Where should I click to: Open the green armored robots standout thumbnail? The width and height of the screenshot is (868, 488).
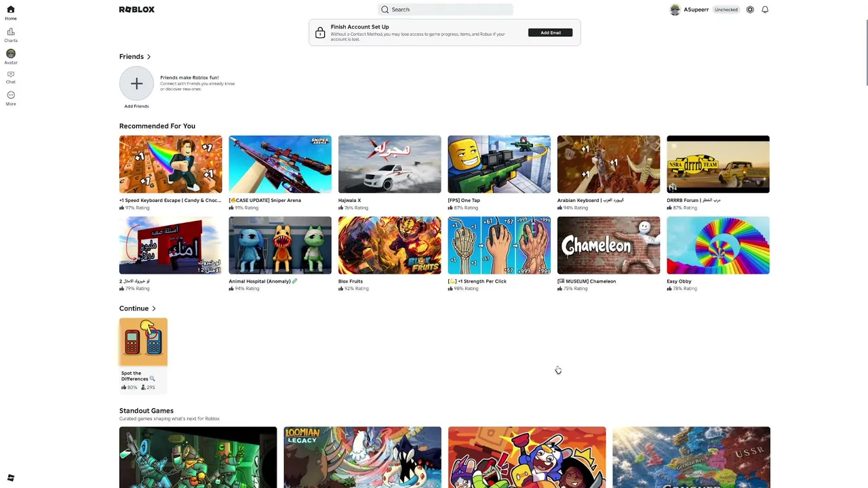click(x=198, y=457)
